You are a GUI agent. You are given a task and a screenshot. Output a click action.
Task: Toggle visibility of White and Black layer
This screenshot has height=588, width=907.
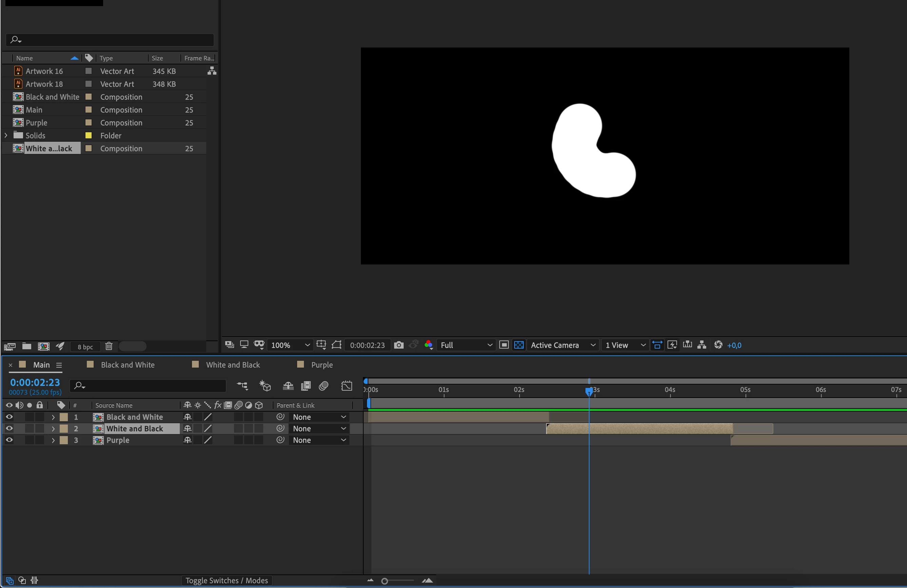[x=9, y=428]
